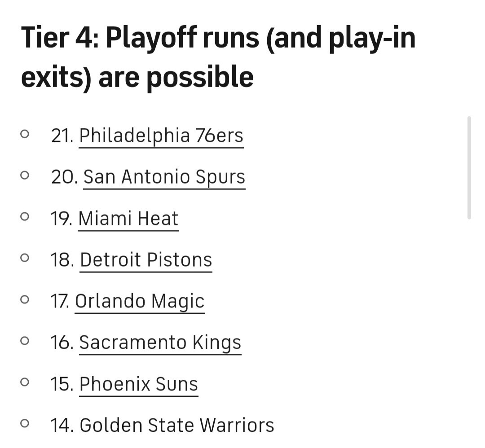
Task: Open the Phoenix Suns link
Action: click(x=139, y=384)
